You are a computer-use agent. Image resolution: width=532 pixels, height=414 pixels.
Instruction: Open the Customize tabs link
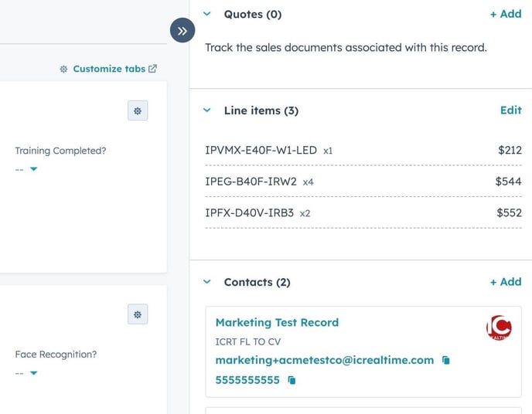point(109,69)
